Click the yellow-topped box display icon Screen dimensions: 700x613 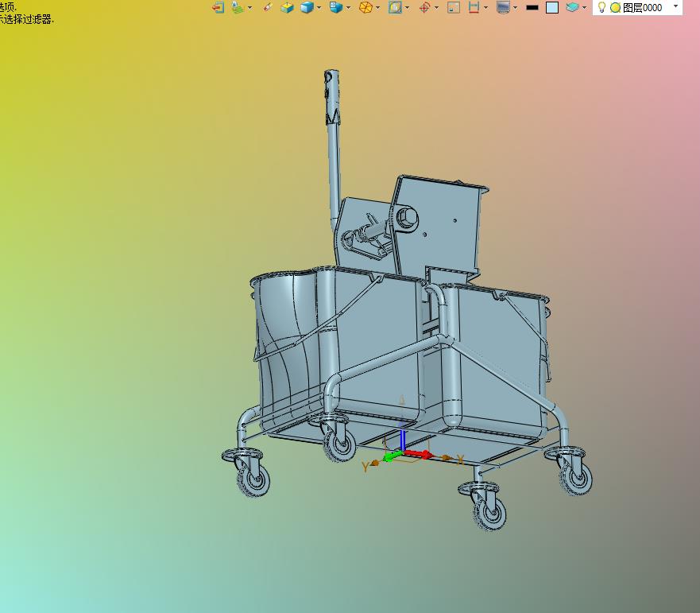tap(287, 7)
